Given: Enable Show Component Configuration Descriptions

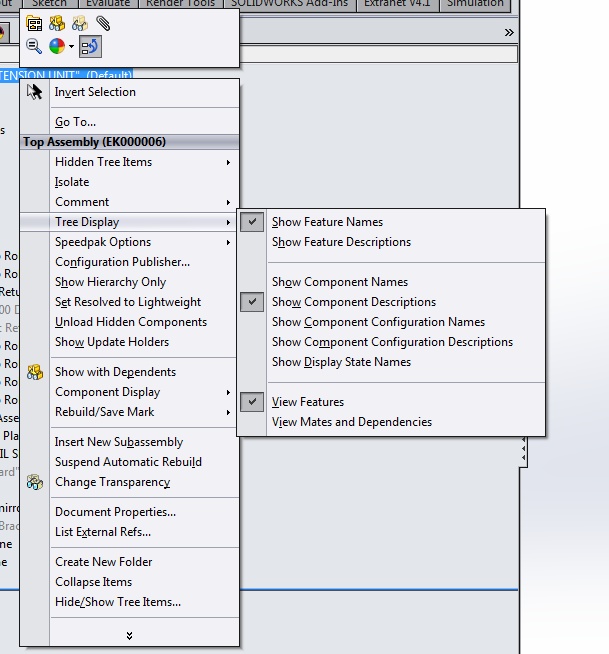Looking at the screenshot, I should point(391,342).
